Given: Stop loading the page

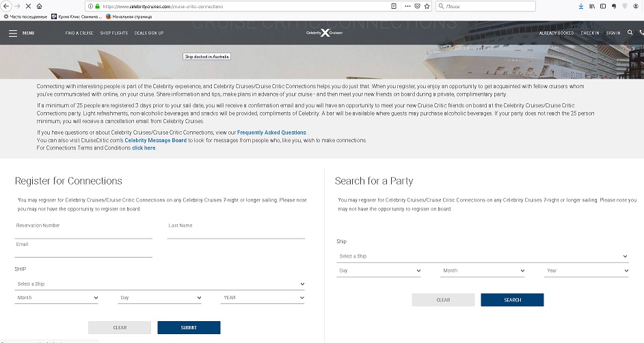Looking at the screenshot, I should (x=28, y=6).
